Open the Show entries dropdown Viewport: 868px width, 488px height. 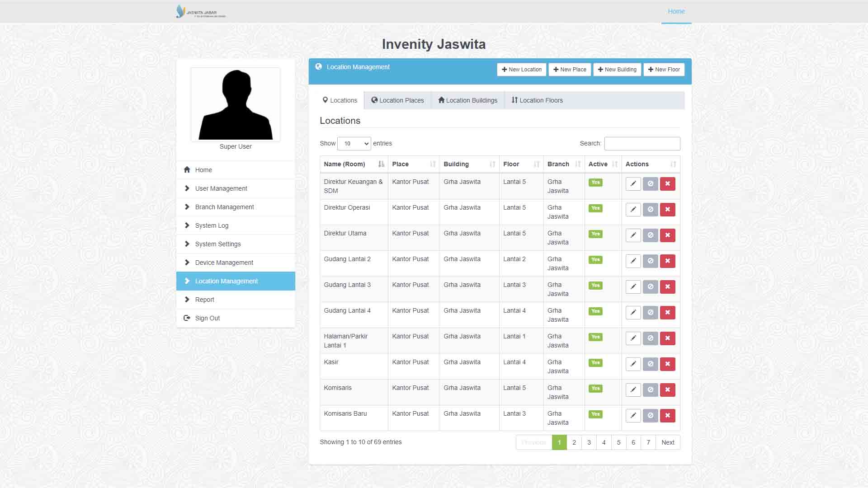[354, 144]
